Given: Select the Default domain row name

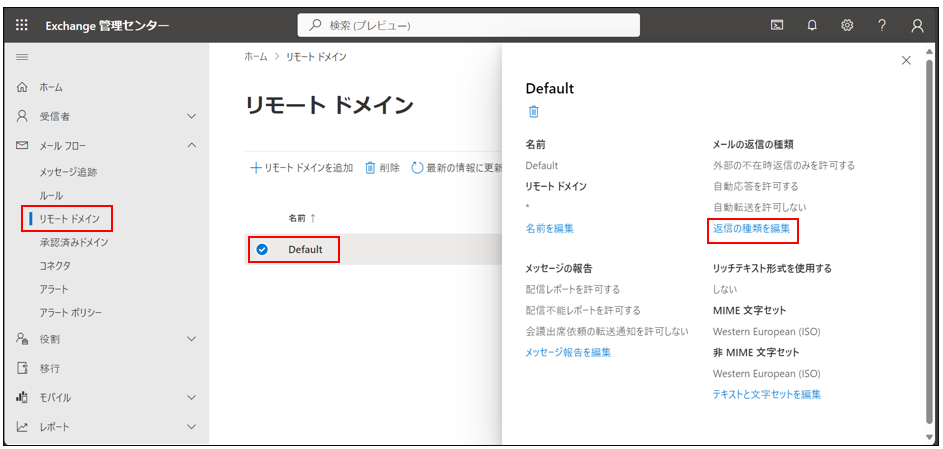Looking at the screenshot, I should pos(305,249).
